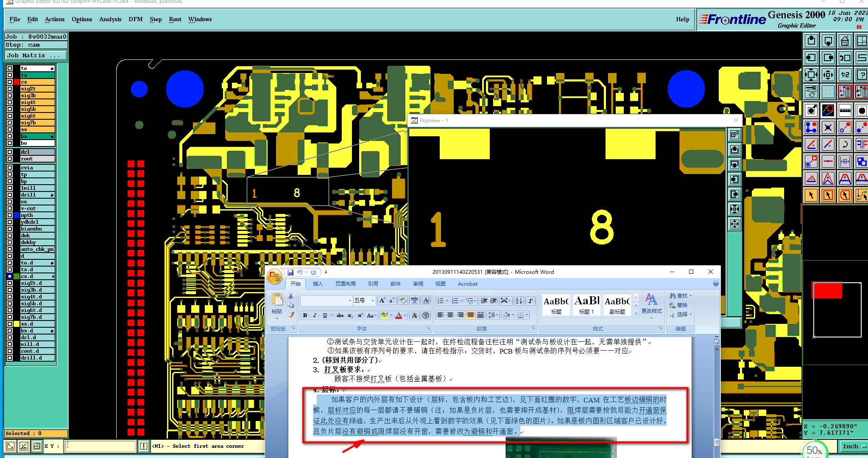Toggle checkbox for layer rout
868x458 pixels.
click(9, 159)
